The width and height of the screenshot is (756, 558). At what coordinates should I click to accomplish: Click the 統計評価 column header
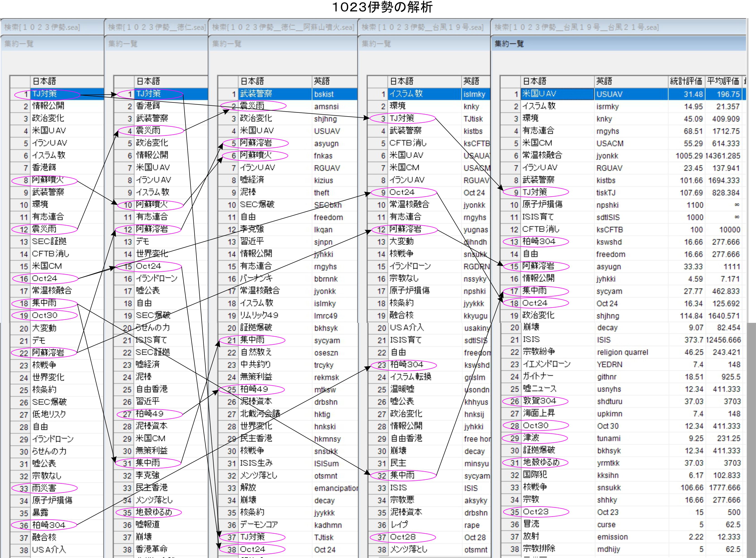(686, 81)
